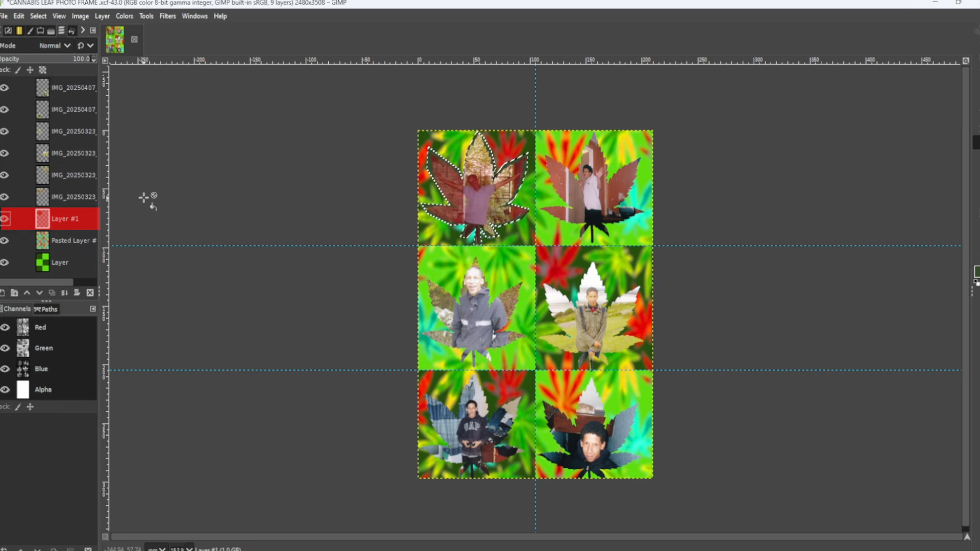Open the Channels dock configuration menu

[x=93, y=309]
